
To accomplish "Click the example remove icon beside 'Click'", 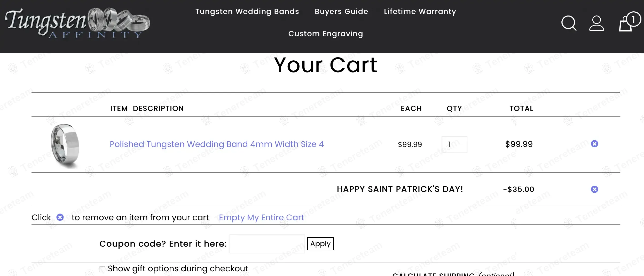I will [x=60, y=217].
